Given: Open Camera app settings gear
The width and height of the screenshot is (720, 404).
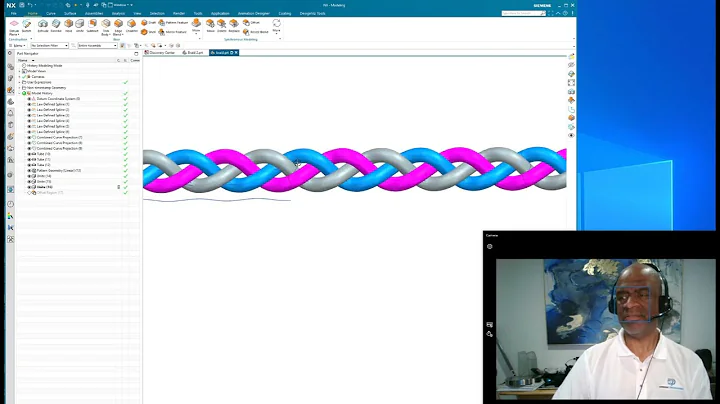Looking at the screenshot, I should pyautogui.click(x=489, y=247).
